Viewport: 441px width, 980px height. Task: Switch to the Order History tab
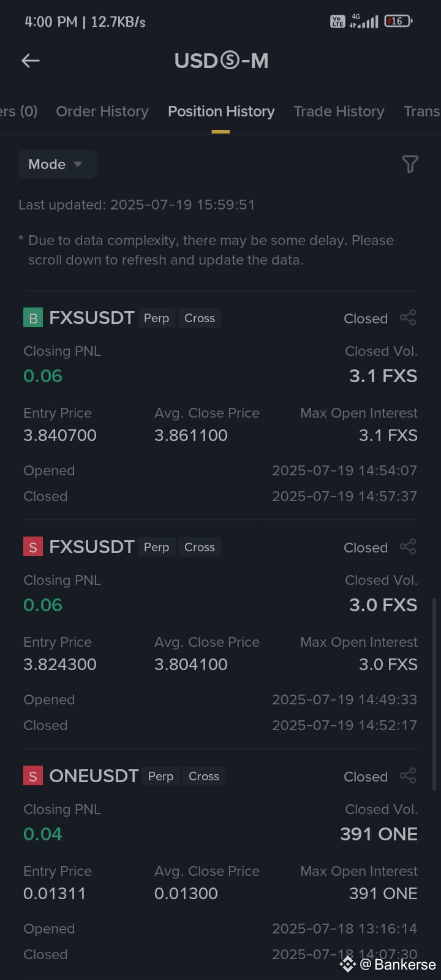[102, 111]
